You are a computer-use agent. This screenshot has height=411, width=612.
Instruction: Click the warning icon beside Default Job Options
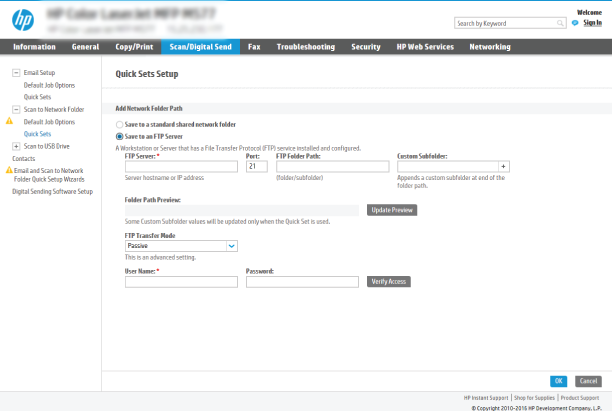(9, 120)
